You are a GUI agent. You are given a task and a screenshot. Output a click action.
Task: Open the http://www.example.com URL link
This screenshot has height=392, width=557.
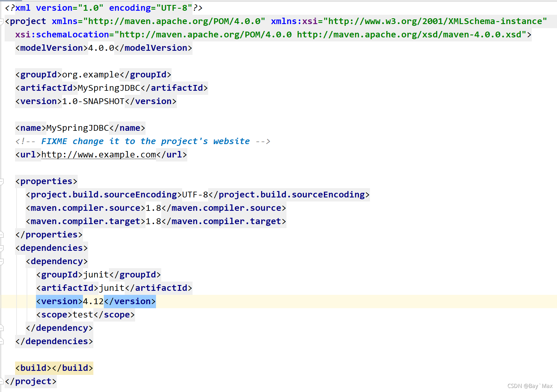click(x=99, y=155)
